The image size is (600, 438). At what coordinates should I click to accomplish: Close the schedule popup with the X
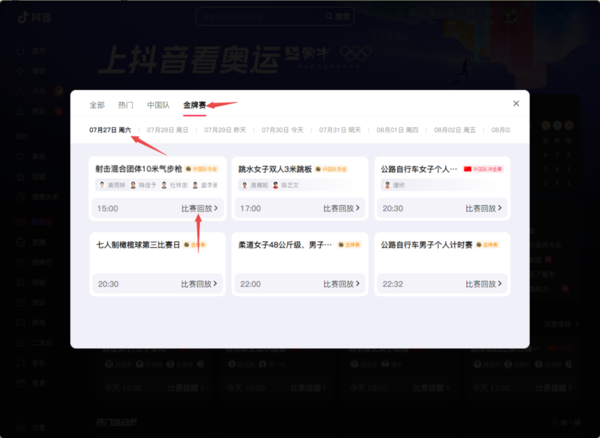click(x=516, y=103)
